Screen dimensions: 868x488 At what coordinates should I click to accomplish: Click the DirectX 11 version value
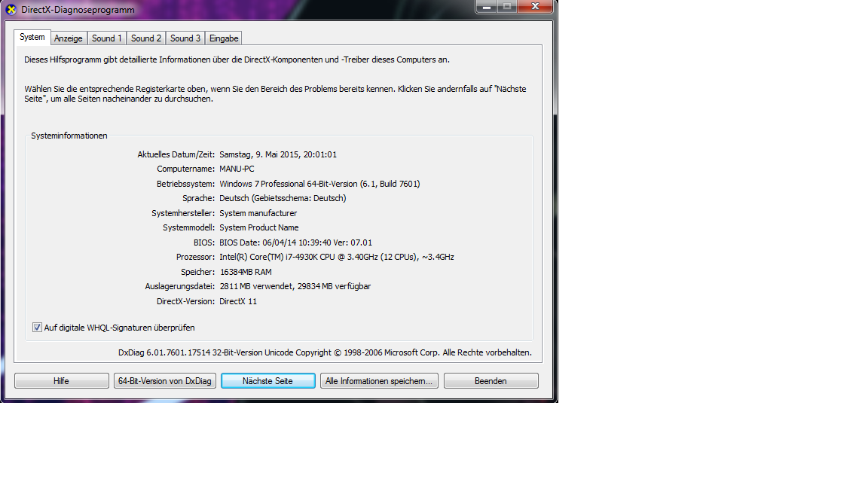coord(238,301)
